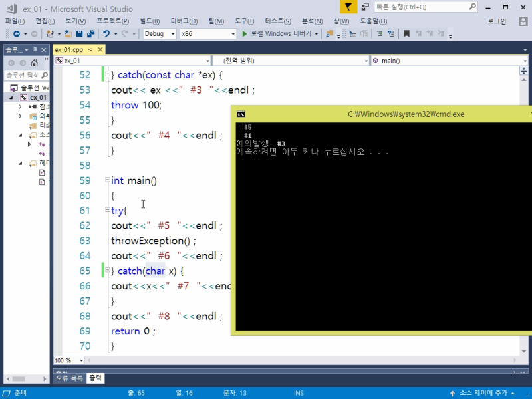Toggle a bookmark with the bookmark icon

[x=406, y=34]
